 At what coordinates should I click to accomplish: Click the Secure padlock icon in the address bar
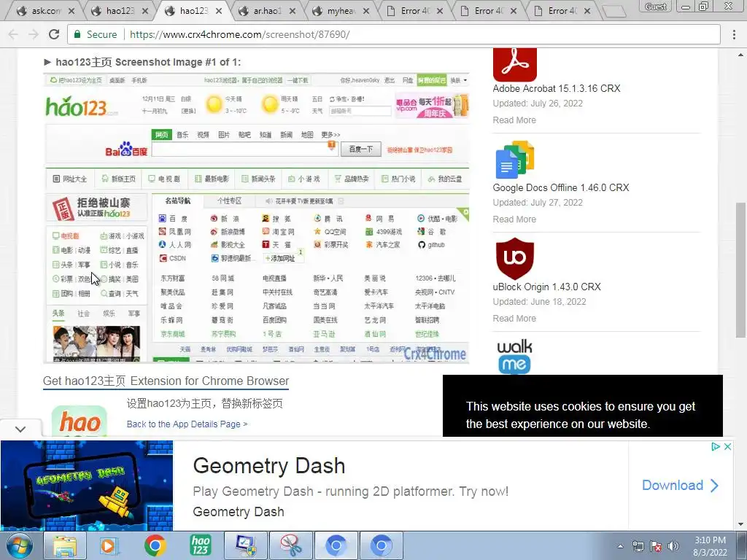pyautogui.click(x=77, y=34)
